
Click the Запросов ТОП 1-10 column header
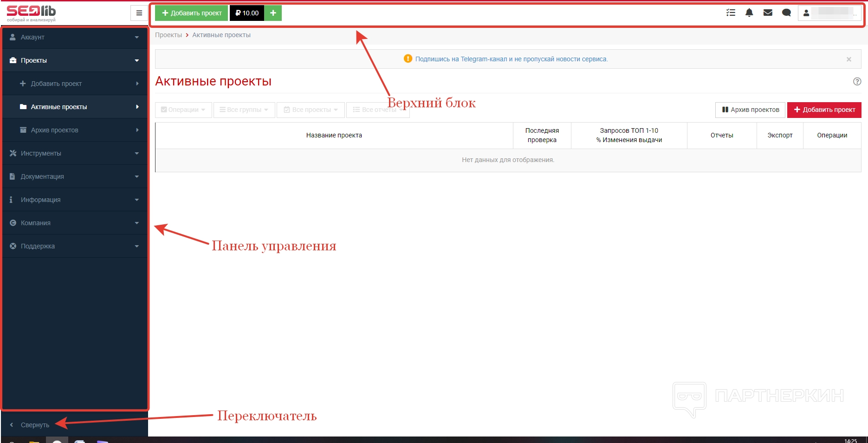click(x=629, y=136)
